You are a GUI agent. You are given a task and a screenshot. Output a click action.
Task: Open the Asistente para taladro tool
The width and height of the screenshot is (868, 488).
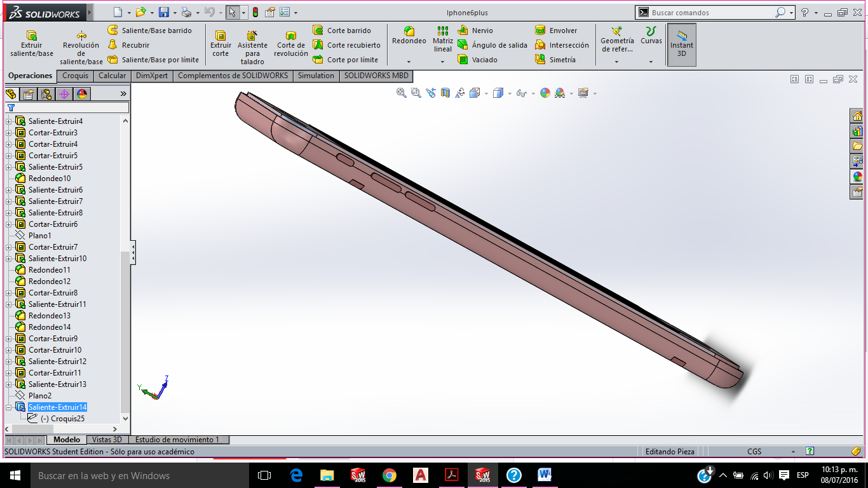252,47
